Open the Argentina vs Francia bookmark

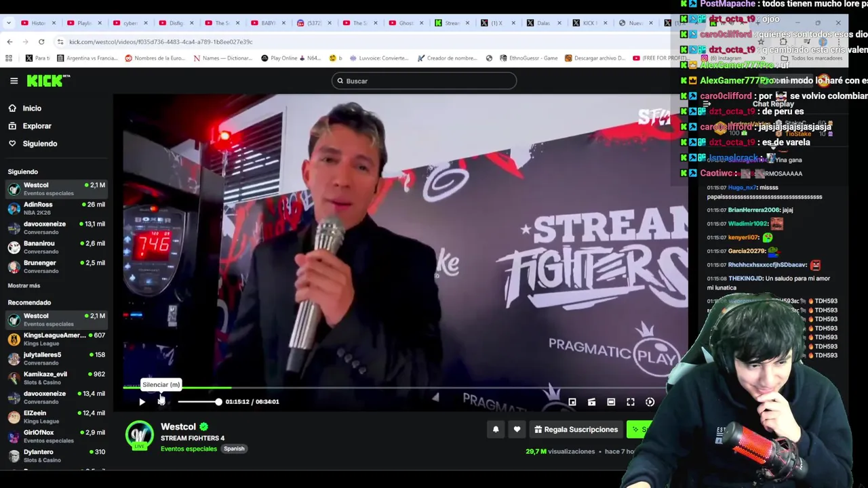coord(88,58)
